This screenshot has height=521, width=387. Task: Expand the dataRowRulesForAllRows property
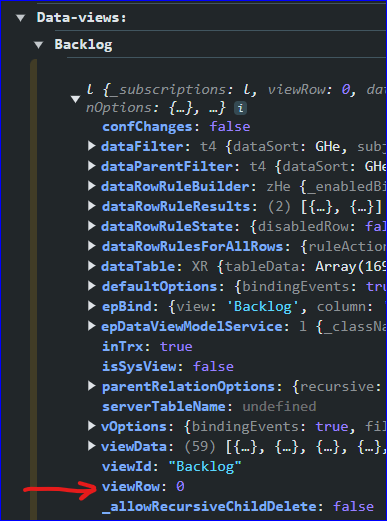[x=92, y=246]
